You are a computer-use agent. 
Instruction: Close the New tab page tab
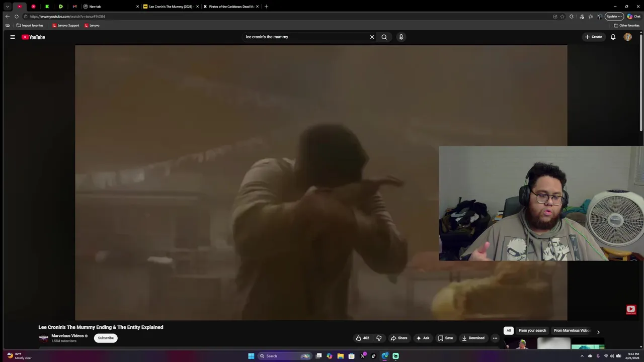pyautogui.click(x=137, y=7)
